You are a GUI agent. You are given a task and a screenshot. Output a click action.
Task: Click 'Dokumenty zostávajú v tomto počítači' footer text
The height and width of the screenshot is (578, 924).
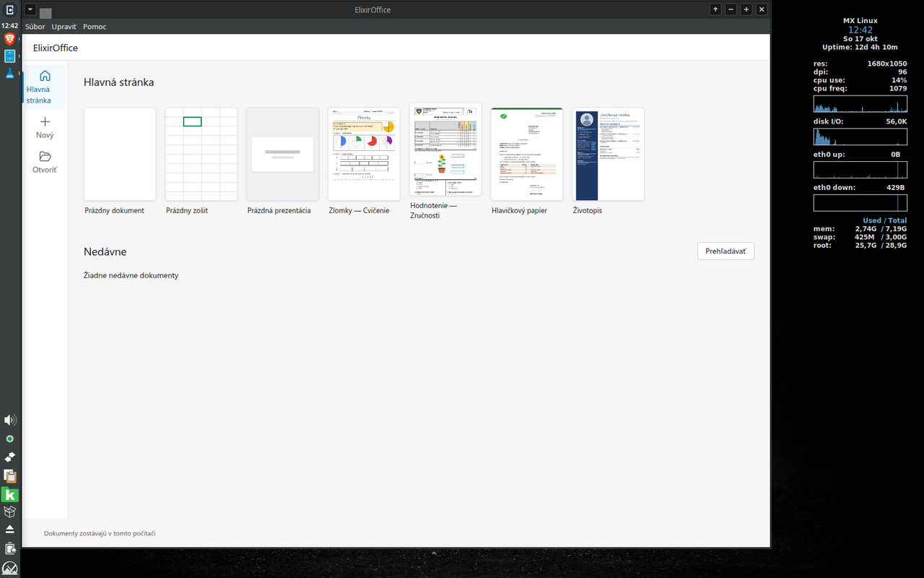click(100, 533)
